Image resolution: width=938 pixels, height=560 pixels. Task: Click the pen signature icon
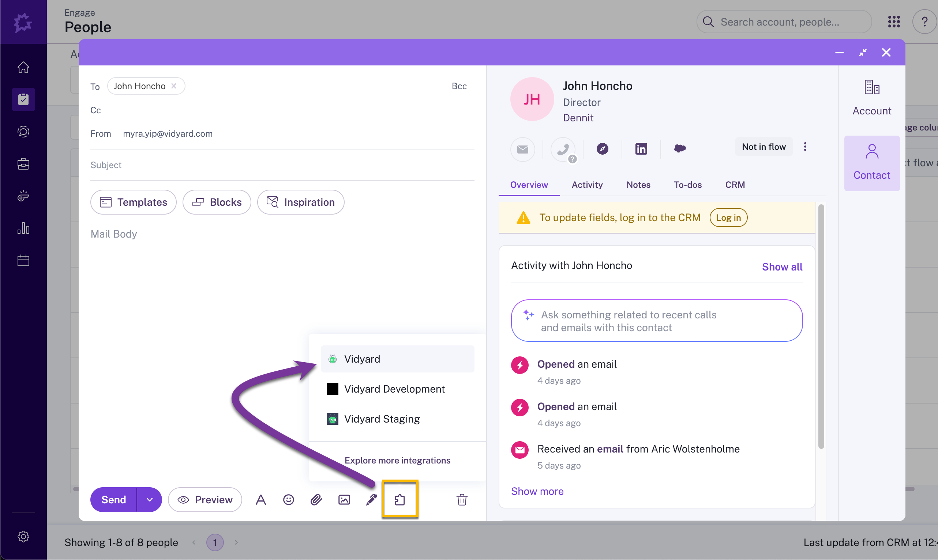coord(372,500)
